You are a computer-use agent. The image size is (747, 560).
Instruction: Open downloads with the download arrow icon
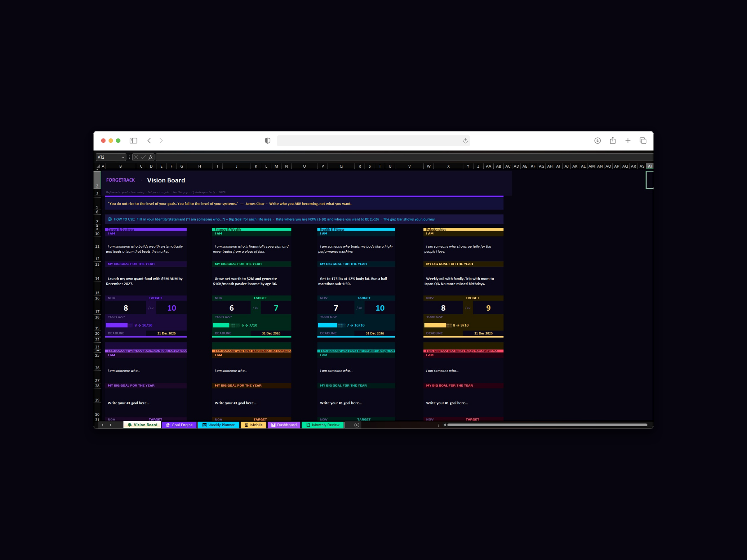coord(597,141)
